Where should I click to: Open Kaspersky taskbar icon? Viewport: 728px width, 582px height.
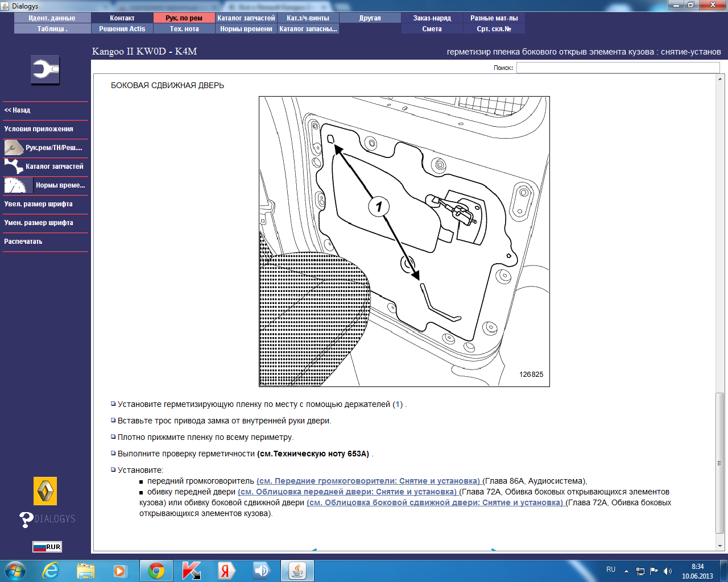192,571
